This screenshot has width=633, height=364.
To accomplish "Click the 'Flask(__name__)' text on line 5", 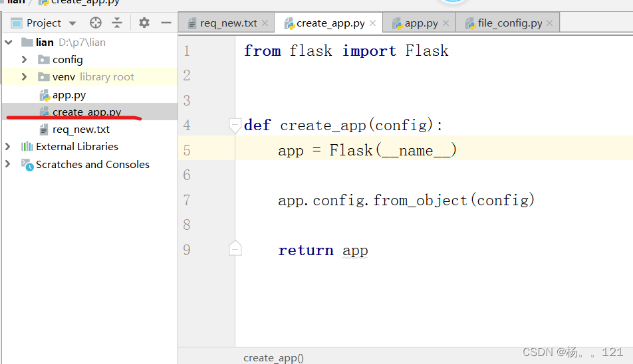I will 393,150.
